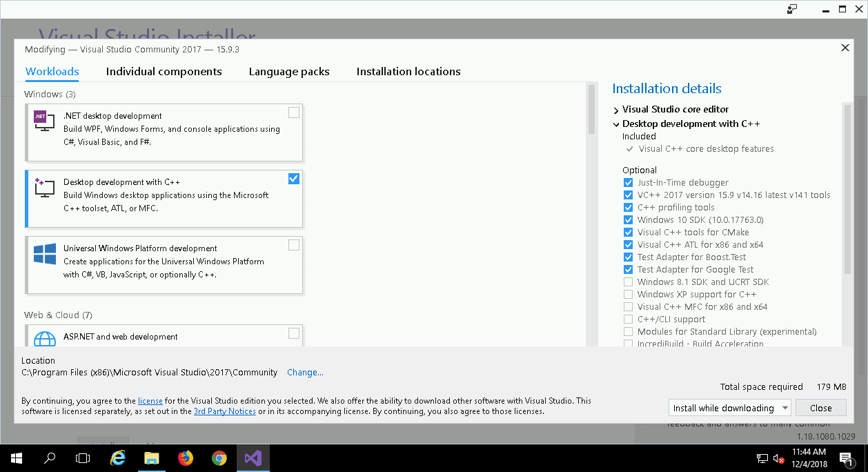868x472 pixels.
Task: Uncheck Desktop development with C++ workload
Action: coord(294,179)
